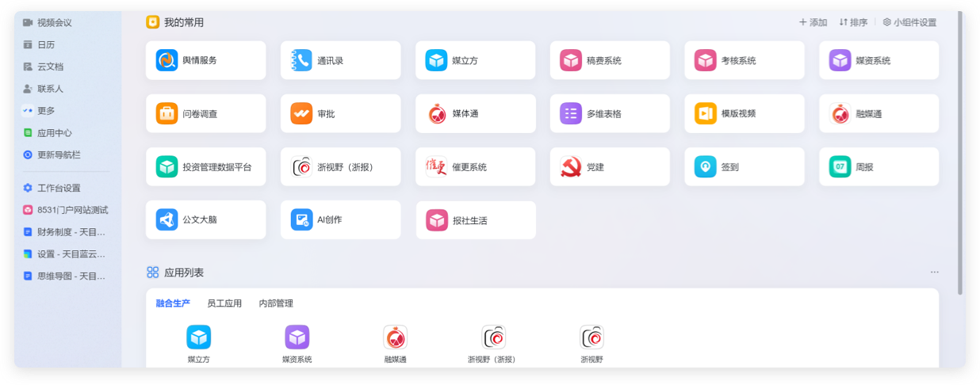
Task: Open 应用中心 from the sidebar
Action: click(x=53, y=133)
